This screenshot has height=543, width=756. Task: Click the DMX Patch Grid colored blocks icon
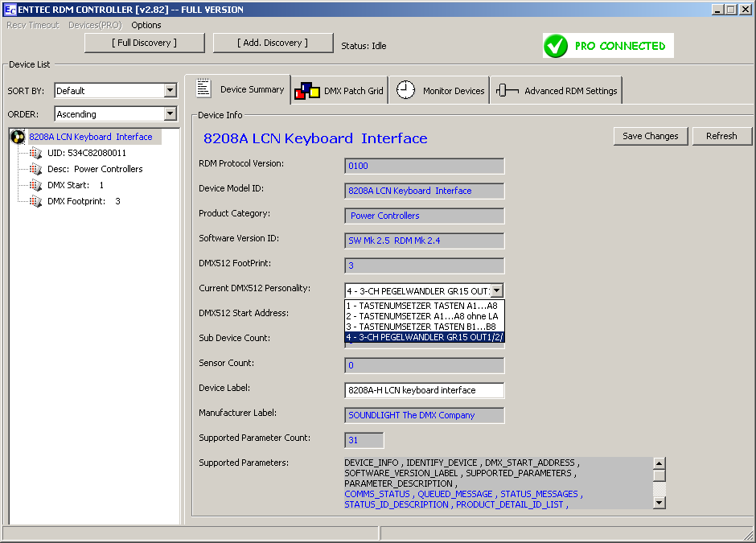click(306, 90)
